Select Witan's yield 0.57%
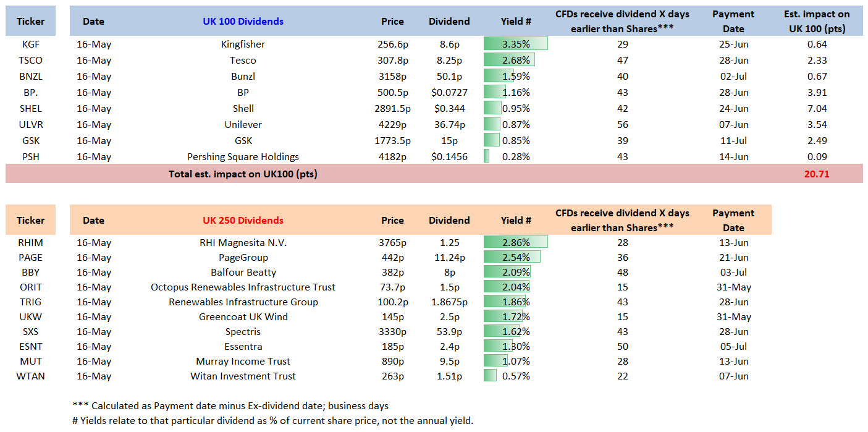Screen dimensions: 868x432 516,376
